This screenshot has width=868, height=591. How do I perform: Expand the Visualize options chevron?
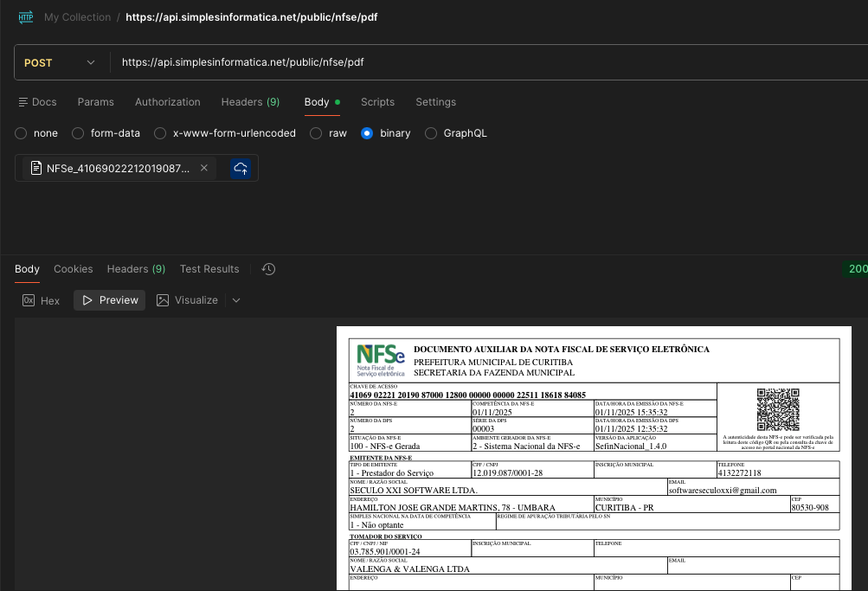[x=236, y=300]
